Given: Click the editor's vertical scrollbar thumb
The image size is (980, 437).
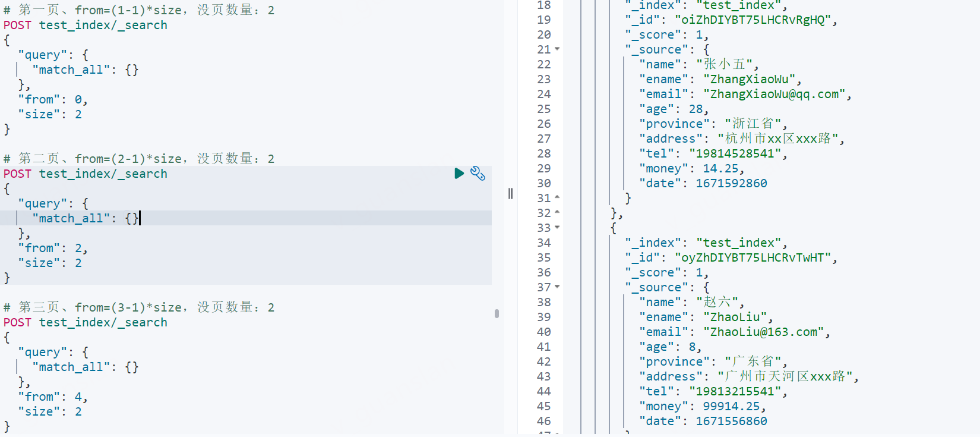Looking at the screenshot, I should (497, 313).
